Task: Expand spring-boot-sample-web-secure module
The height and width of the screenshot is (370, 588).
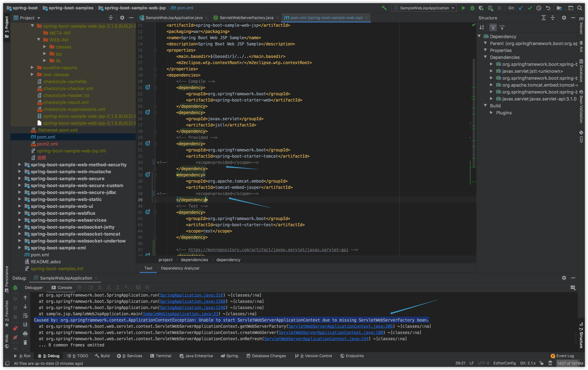Action: (x=20, y=179)
